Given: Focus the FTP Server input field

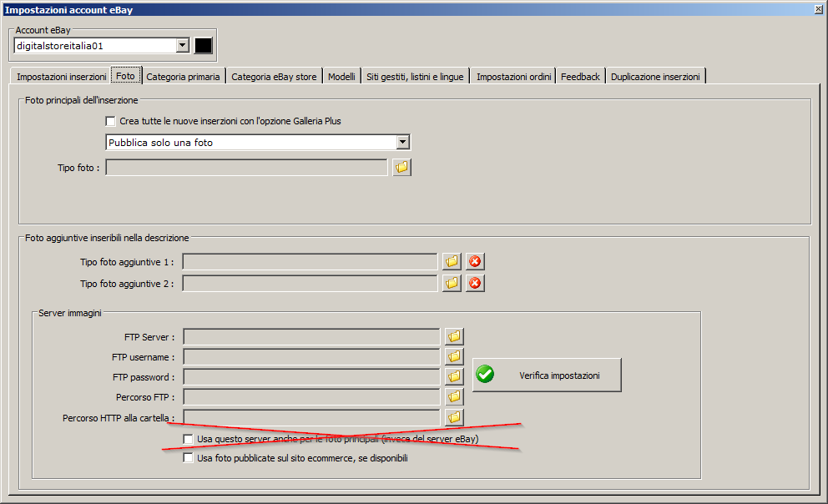Looking at the screenshot, I should (x=311, y=337).
